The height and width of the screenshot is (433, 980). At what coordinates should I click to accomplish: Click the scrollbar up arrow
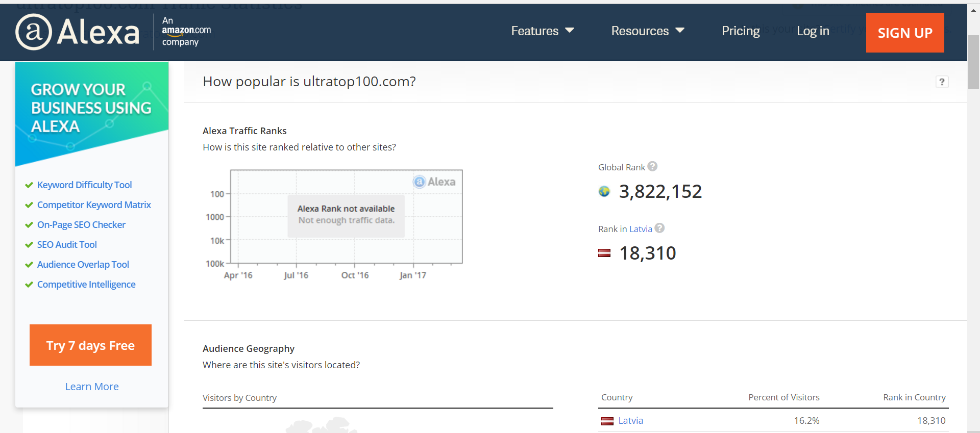click(973, 10)
